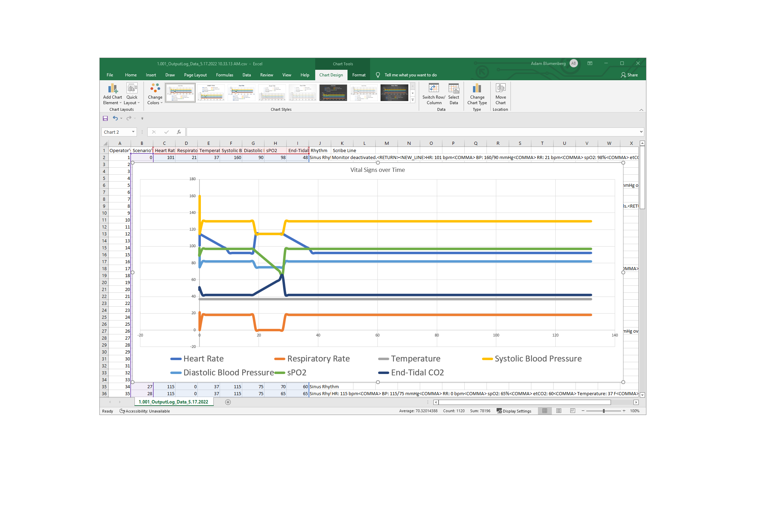The width and height of the screenshot is (784, 532).
Task: Click Display Settings in the status bar
Action: pos(514,411)
